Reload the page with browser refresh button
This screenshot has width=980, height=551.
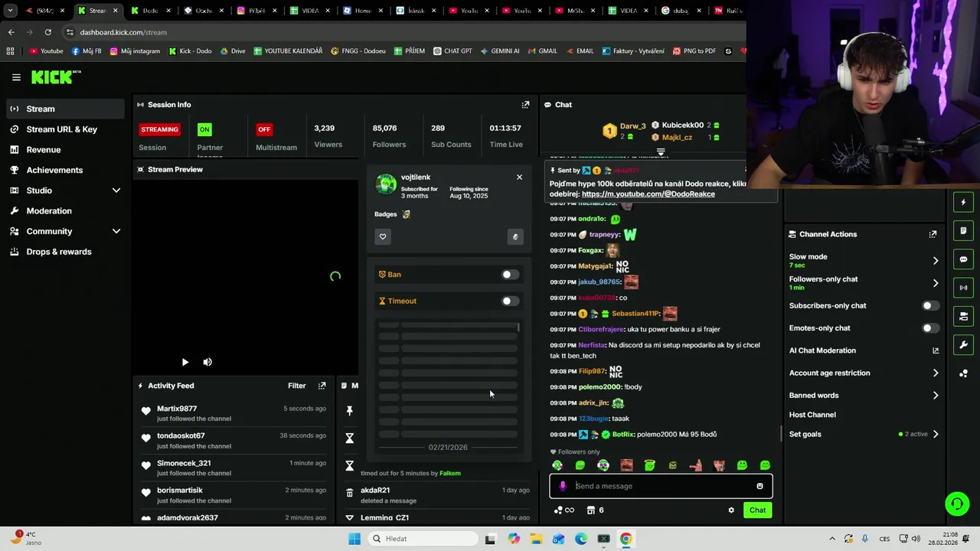(47, 32)
